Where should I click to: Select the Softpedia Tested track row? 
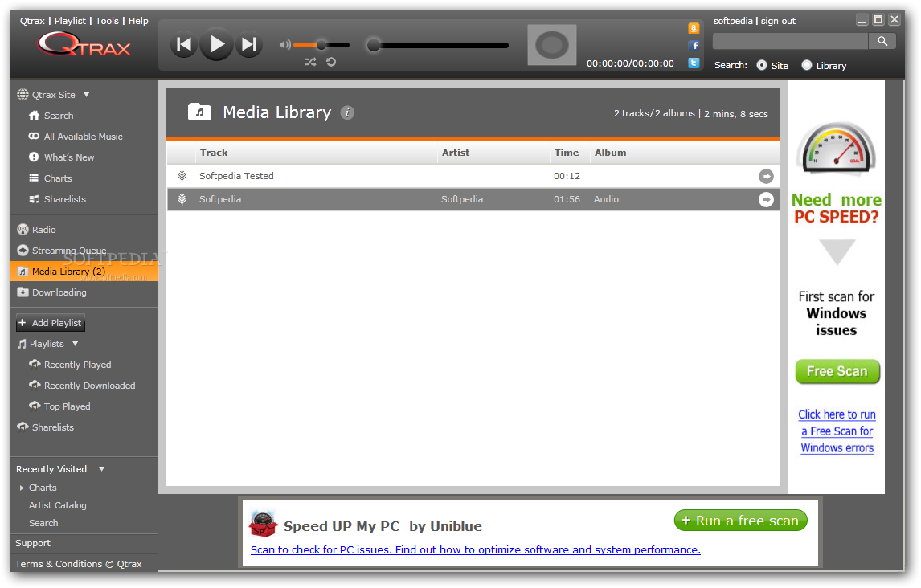click(x=473, y=176)
